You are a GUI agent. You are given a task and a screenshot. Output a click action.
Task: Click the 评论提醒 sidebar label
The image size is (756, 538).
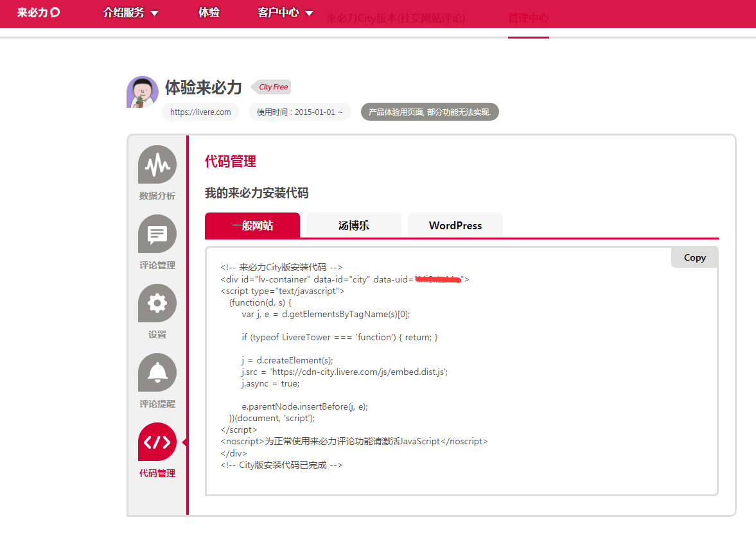pyautogui.click(x=157, y=404)
